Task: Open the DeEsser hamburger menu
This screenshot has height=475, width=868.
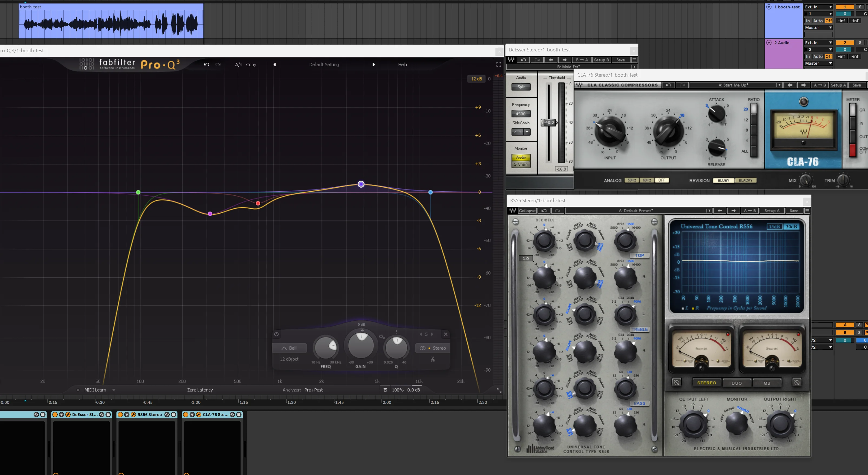Action: [634, 60]
